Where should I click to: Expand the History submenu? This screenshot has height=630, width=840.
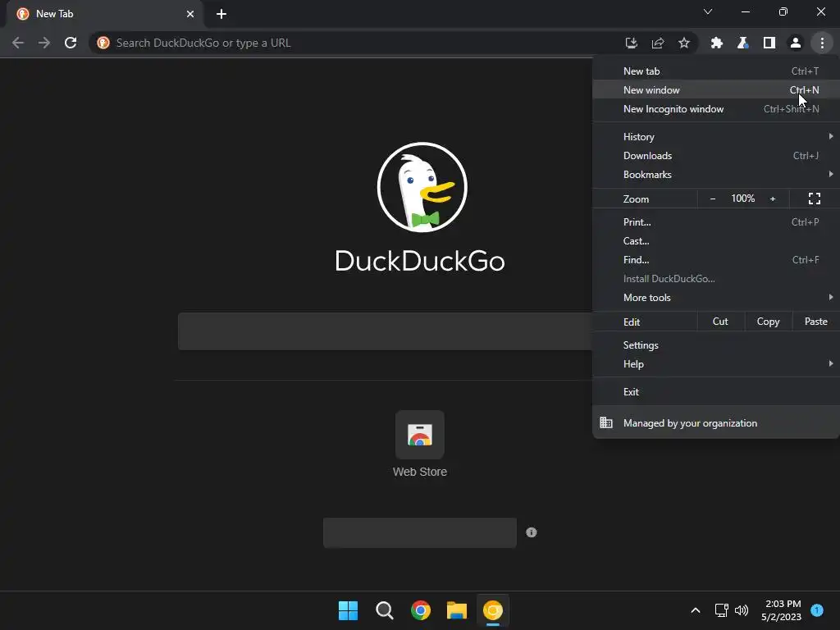715,137
